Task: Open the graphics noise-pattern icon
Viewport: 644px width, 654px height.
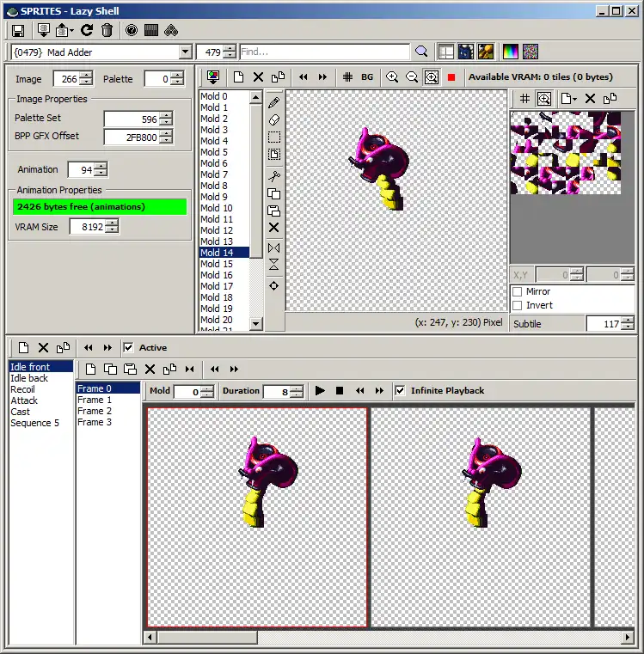Action: pyautogui.click(x=530, y=52)
